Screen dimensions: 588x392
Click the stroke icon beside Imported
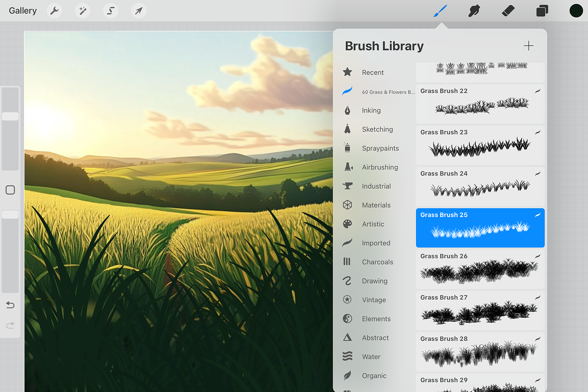pyautogui.click(x=347, y=243)
